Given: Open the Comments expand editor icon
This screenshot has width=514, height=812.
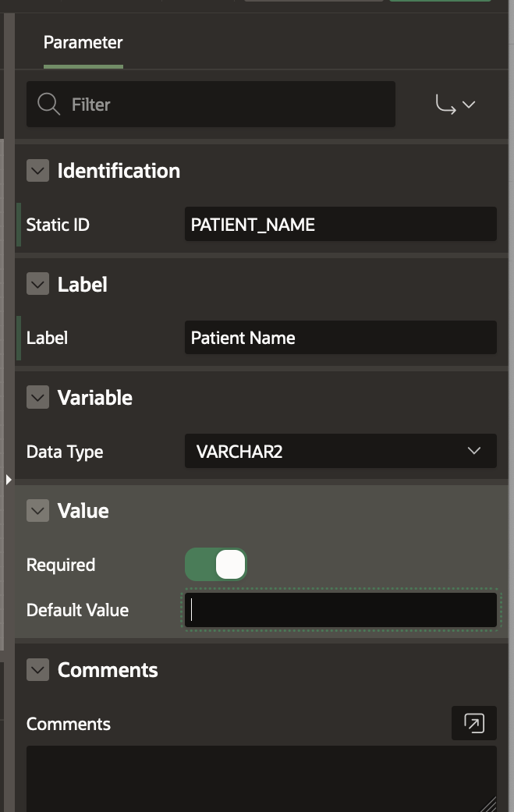Looking at the screenshot, I should click(473, 723).
